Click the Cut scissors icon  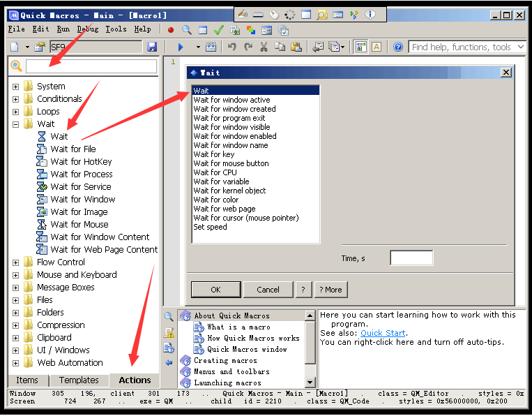[264, 47]
